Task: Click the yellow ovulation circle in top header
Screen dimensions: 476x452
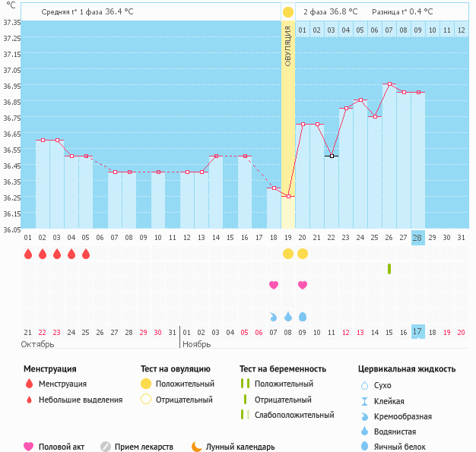Action: pyautogui.click(x=288, y=12)
